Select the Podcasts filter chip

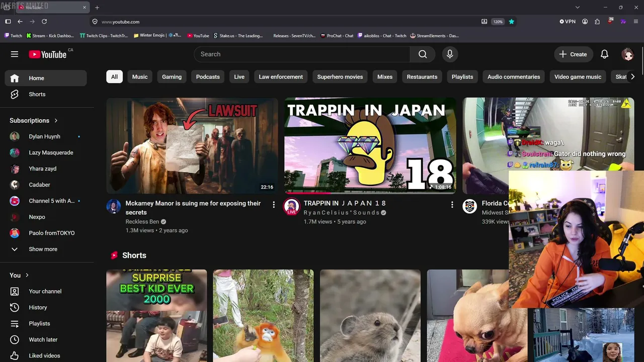click(x=208, y=77)
